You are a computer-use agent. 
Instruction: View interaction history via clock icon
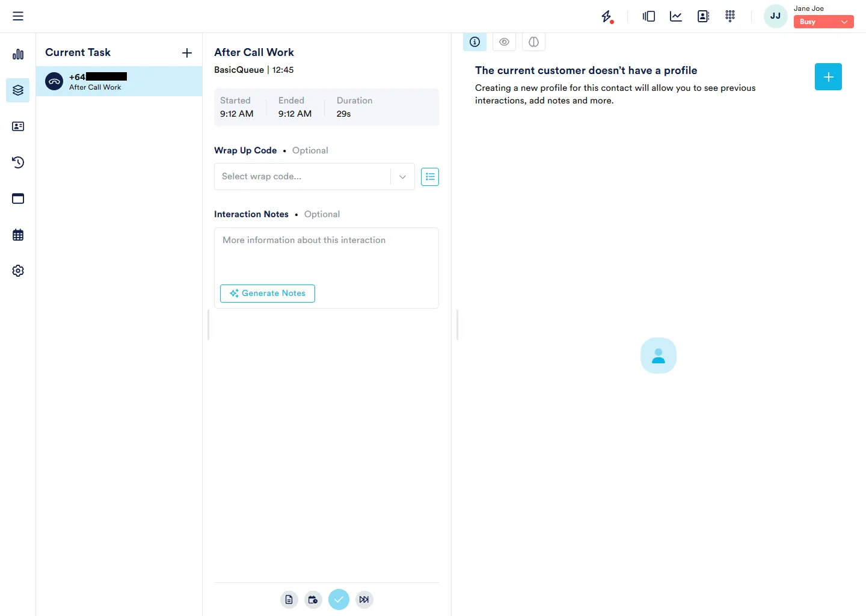pos(18,162)
